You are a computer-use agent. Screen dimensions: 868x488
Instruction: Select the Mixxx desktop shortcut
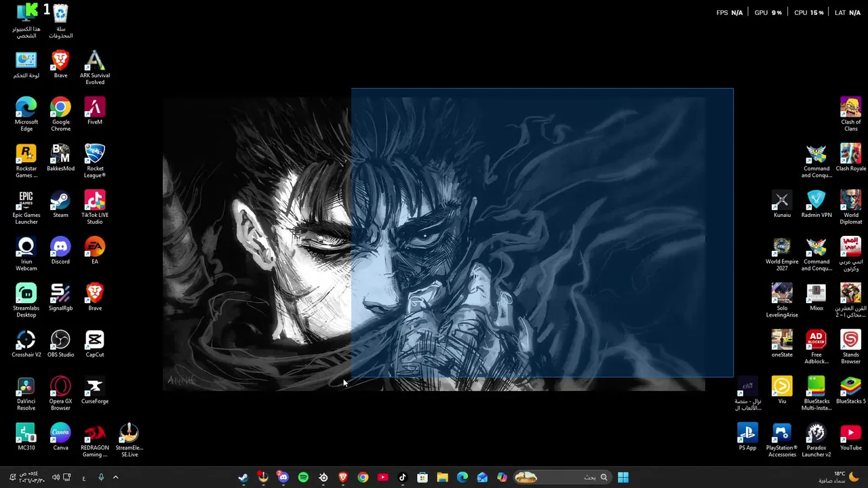[x=816, y=297]
